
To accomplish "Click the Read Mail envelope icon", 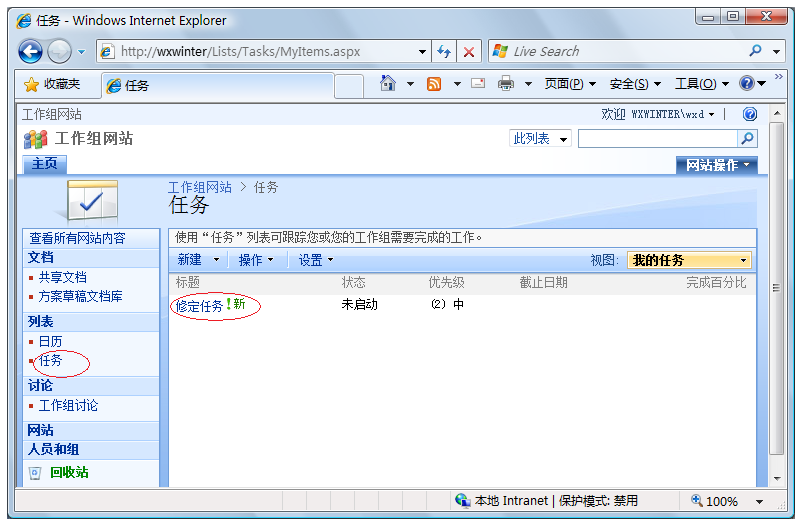I will tap(478, 83).
